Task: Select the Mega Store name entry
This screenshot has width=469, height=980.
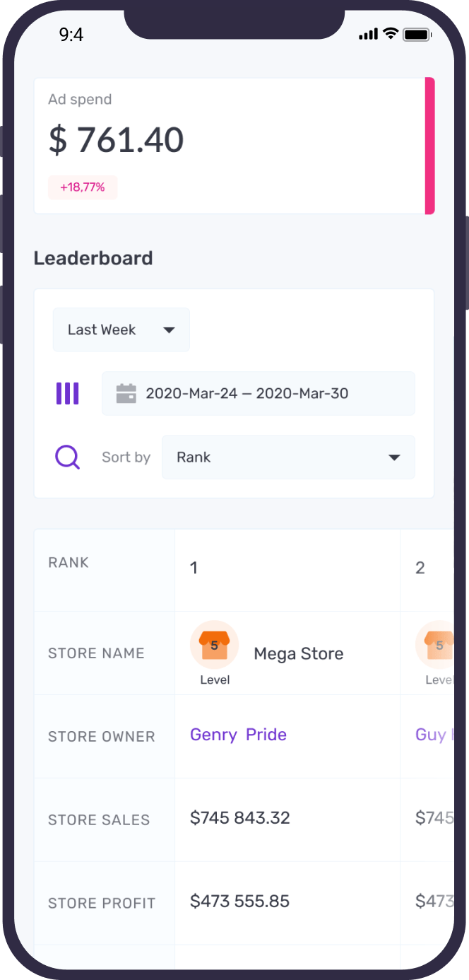Action: point(298,653)
